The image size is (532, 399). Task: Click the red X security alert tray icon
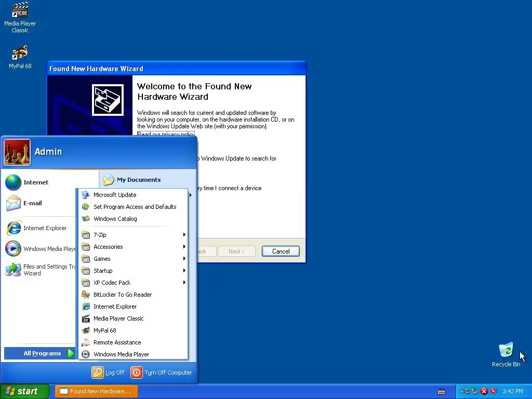[x=484, y=391]
